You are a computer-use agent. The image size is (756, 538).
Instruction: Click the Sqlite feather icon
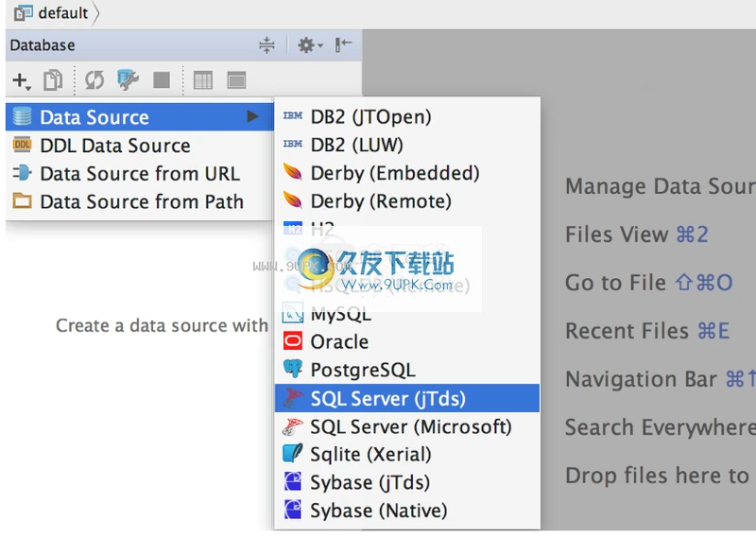point(293,453)
